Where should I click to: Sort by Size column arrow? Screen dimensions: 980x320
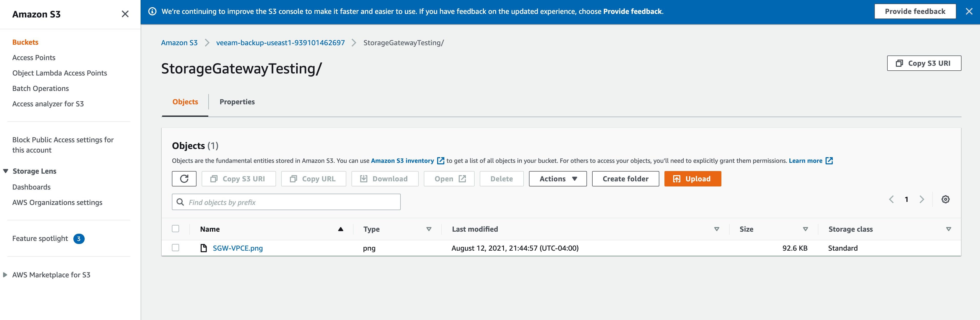[x=805, y=229]
